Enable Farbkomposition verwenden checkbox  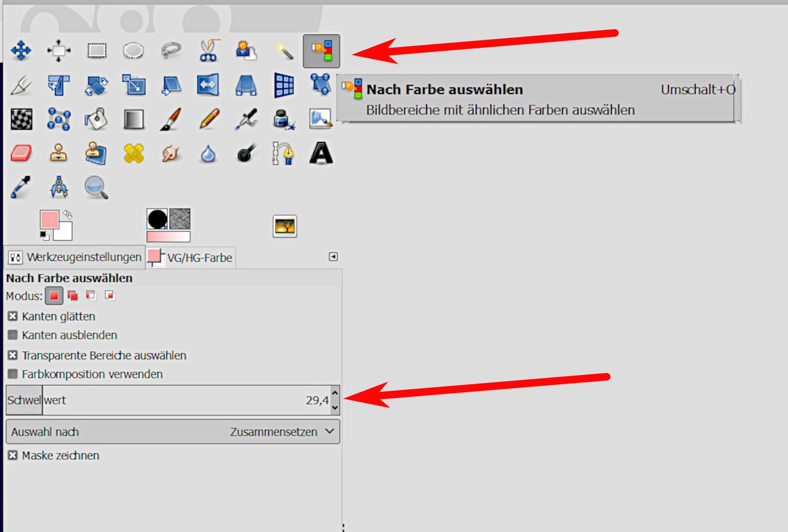13,374
